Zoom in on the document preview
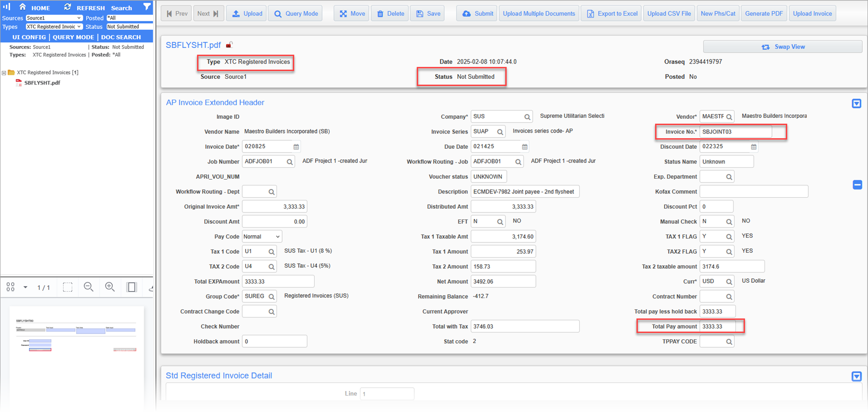 pyautogui.click(x=110, y=287)
